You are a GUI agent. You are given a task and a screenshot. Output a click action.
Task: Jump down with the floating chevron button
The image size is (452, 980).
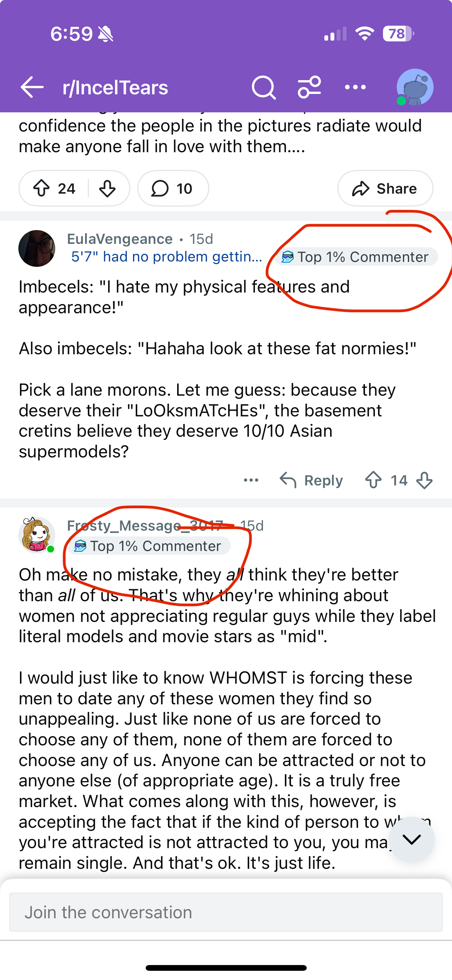coord(411,839)
